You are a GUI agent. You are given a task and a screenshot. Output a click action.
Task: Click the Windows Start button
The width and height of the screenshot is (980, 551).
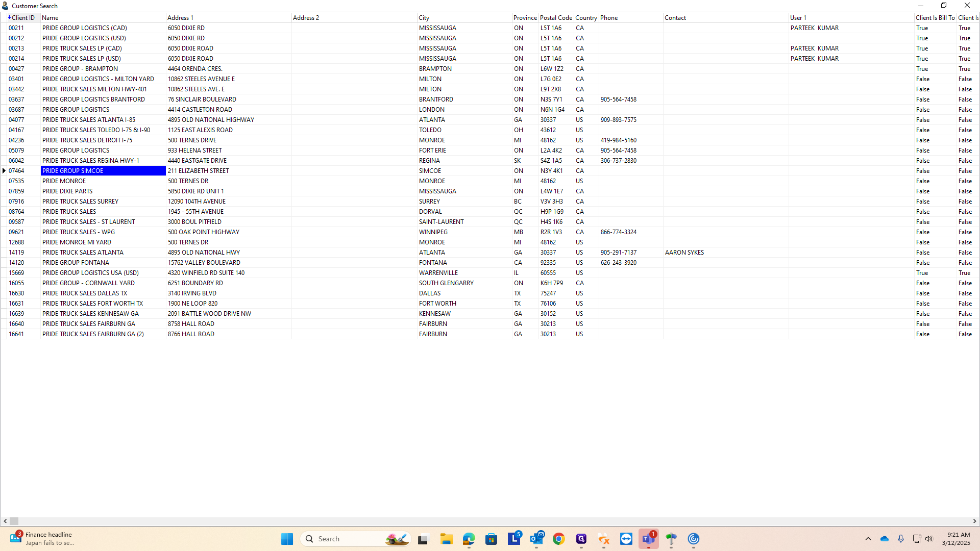pyautogui.click(x=287, y=539)
